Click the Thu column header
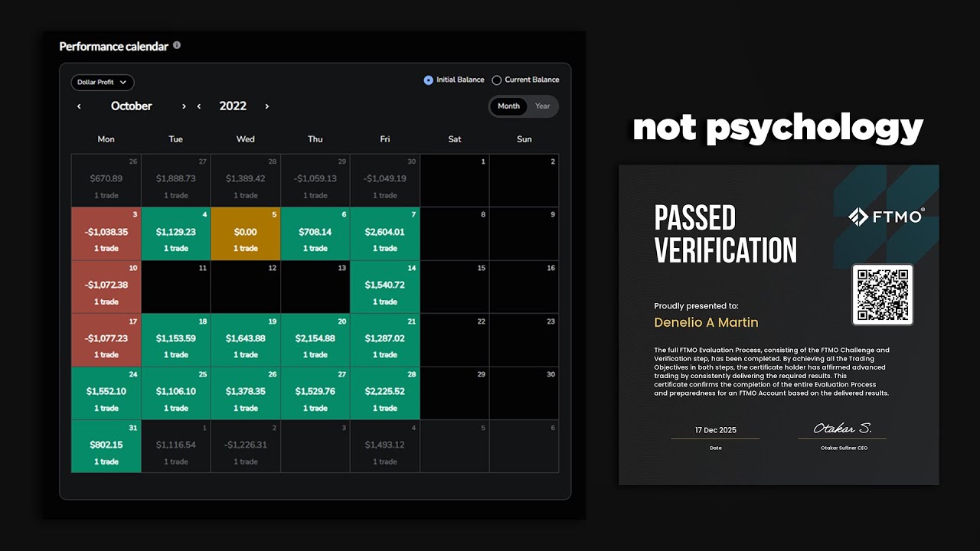This screenshot has height=551, width=980. [315, 139]
